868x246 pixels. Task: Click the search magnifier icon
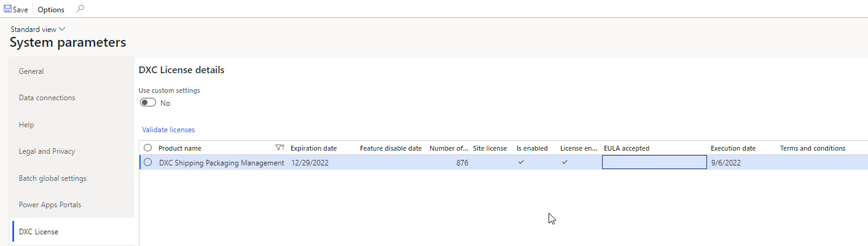pos(80,9)
